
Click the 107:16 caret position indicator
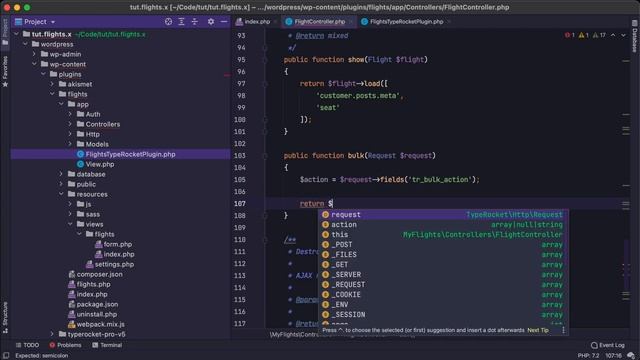pyautogui.click(x=613, y=356)
